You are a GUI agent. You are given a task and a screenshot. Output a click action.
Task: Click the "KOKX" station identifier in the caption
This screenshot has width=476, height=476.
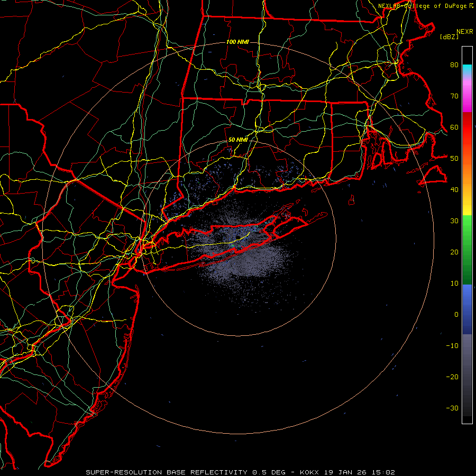pyautogui.click(x=309, y=472)
